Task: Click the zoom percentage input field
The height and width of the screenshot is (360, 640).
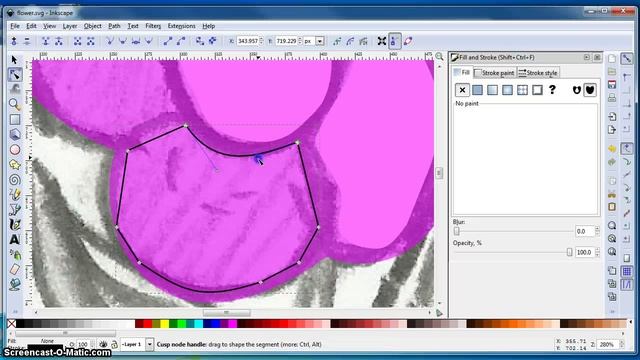Action: (x=607, y=344)
